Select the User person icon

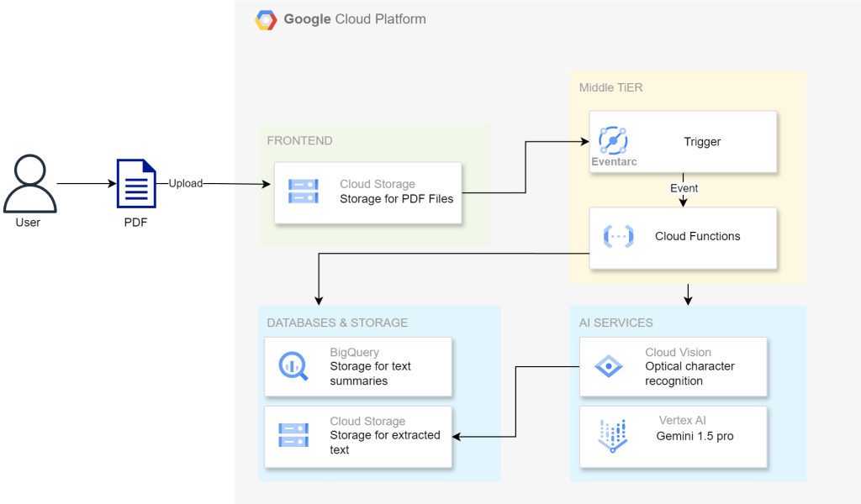(x=29, y=183)
